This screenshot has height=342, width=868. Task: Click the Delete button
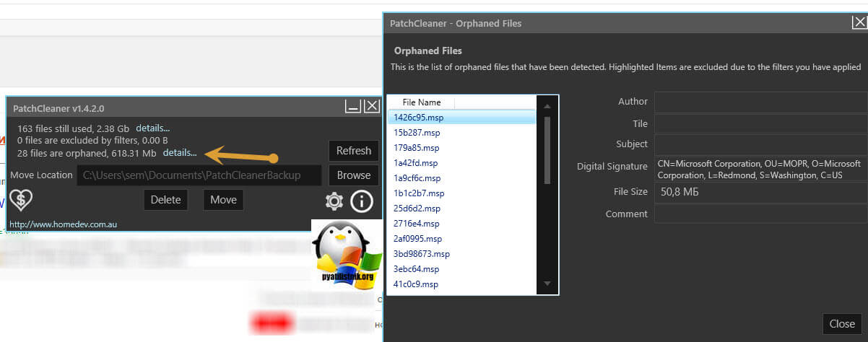[165, 200]
